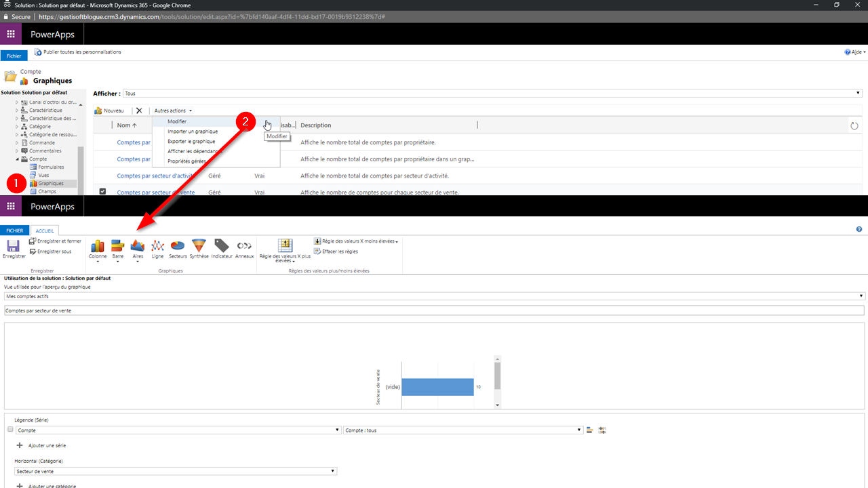
Task: Collapse the Compte tree node
Action: pos(18,159)
